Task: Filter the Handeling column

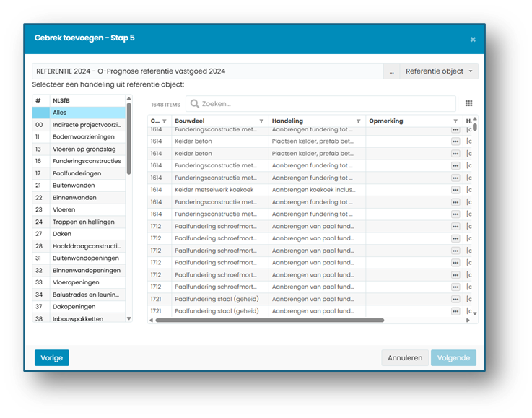Action: point(358,121)
